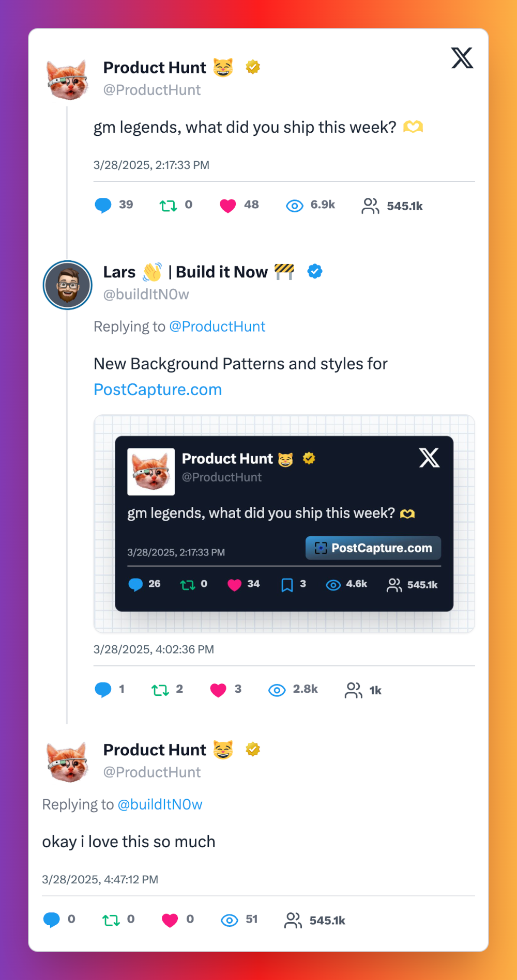Viewport: 517px width, 980px height.
Task: Click the Product Hunt username above gm legends
Action: coord(154,67)
